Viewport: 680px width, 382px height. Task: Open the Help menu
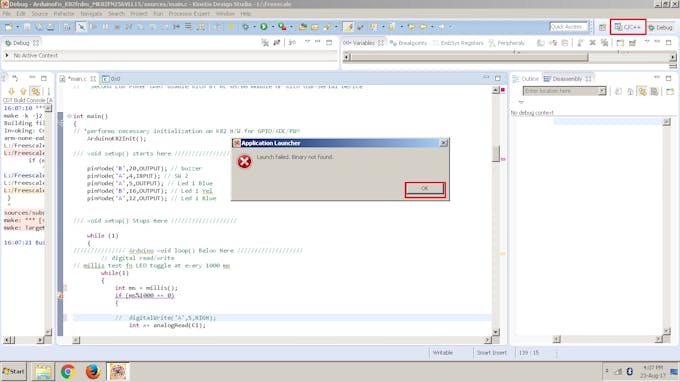[x=246, y=14]
